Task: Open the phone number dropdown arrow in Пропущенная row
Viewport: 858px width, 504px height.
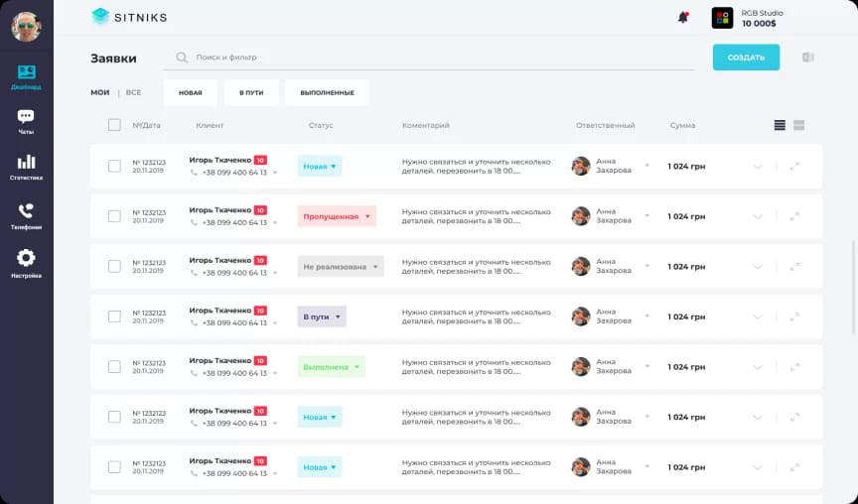Action: [275, 223]
